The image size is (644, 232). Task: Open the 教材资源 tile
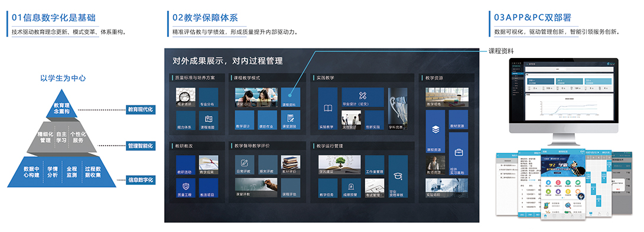coord(458,120)
